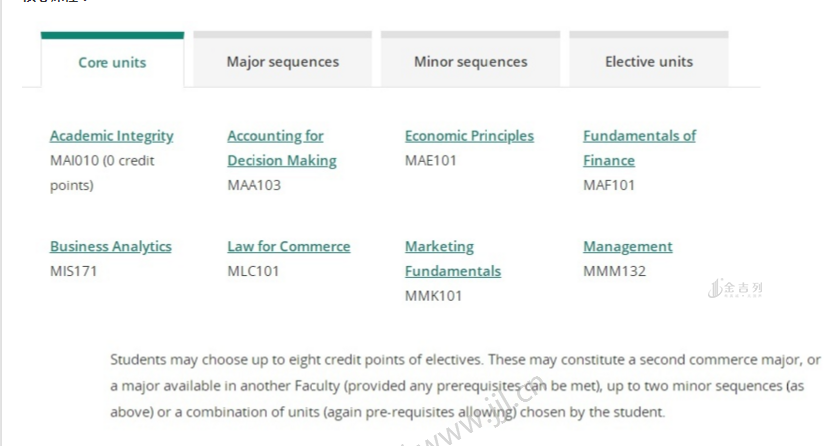Open the Academic Integrity unit link
The width and height of the screenshot is (829, 446).
click(x=111, y=136)
